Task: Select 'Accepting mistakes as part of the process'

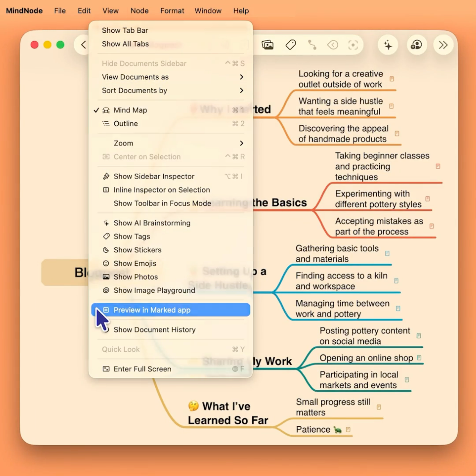Action: pos(379,226)
